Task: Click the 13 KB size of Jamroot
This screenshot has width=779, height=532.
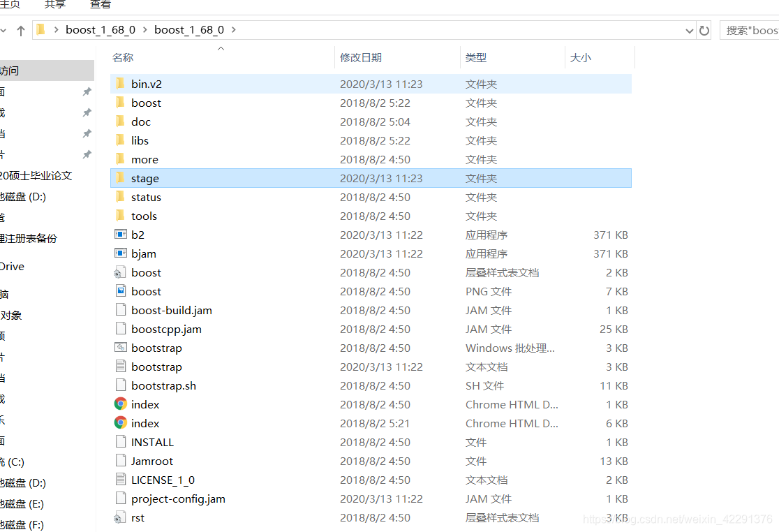Action: pos(614,461)
